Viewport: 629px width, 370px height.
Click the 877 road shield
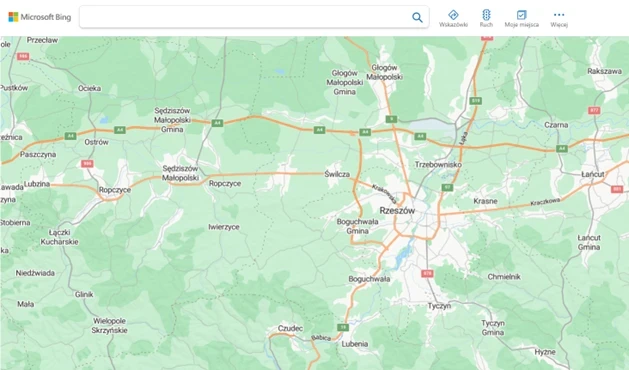pyautogui.click(x=594, y=110)
